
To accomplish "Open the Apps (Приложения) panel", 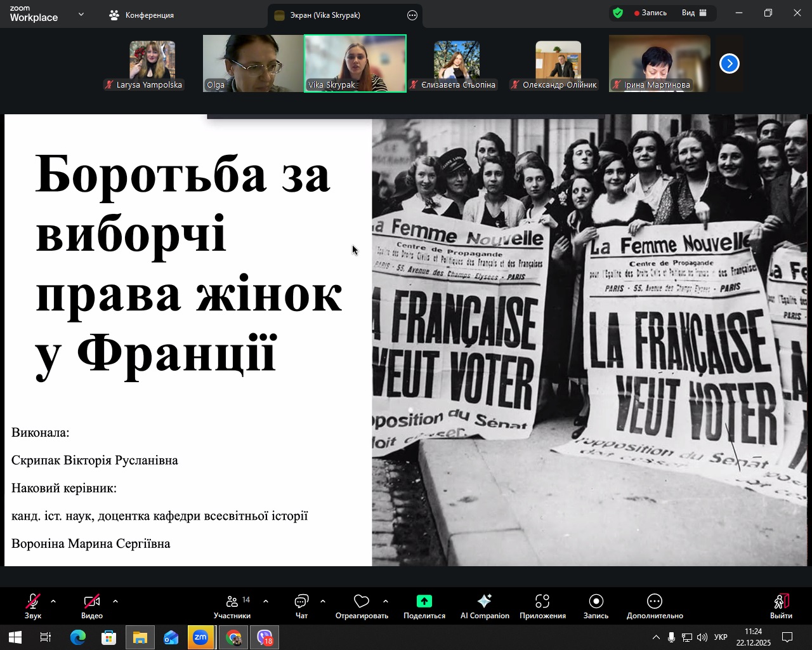I will click(x=542, y=606).
